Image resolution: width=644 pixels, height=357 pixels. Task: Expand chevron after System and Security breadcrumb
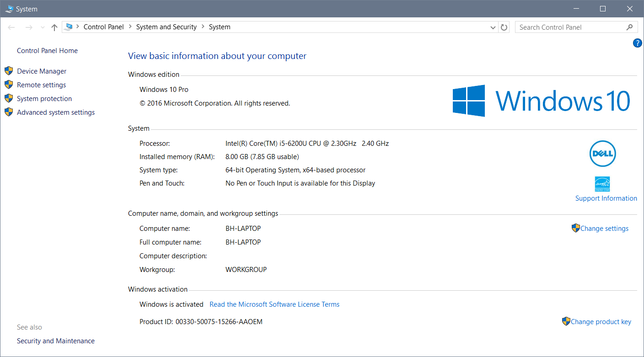203,27
